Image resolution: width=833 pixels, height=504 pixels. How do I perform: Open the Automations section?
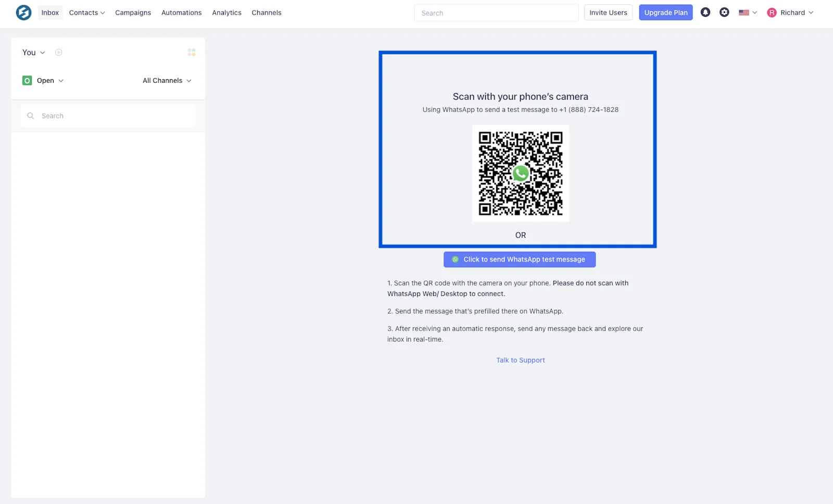coord(181,12)
